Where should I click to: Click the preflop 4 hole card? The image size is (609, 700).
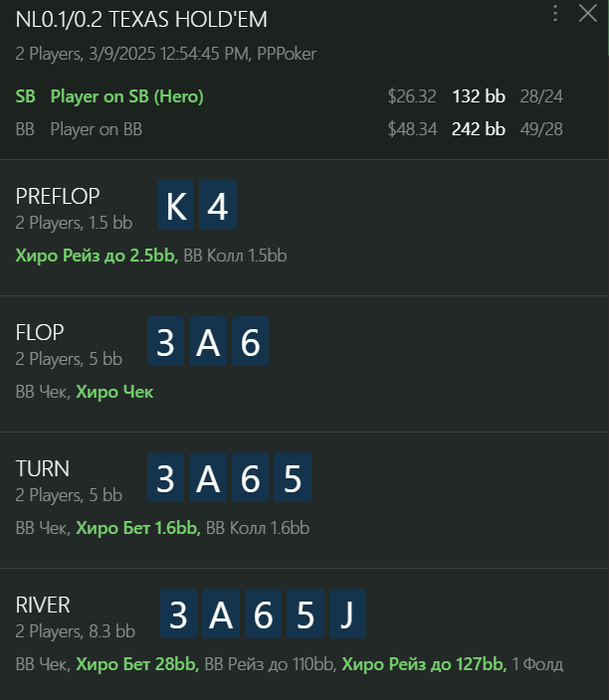[x=218, y=205]
